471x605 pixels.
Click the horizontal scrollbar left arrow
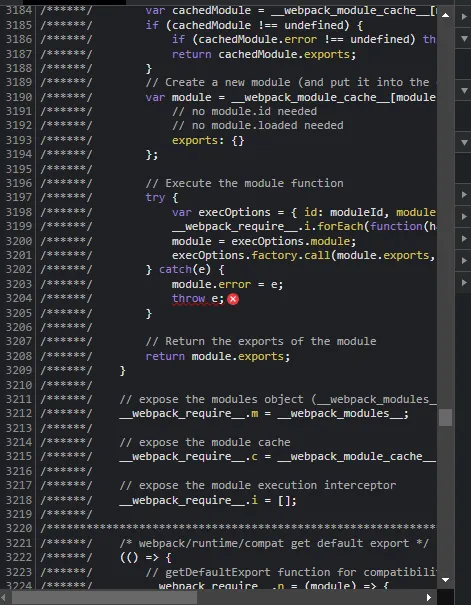(x=5, y=598)
